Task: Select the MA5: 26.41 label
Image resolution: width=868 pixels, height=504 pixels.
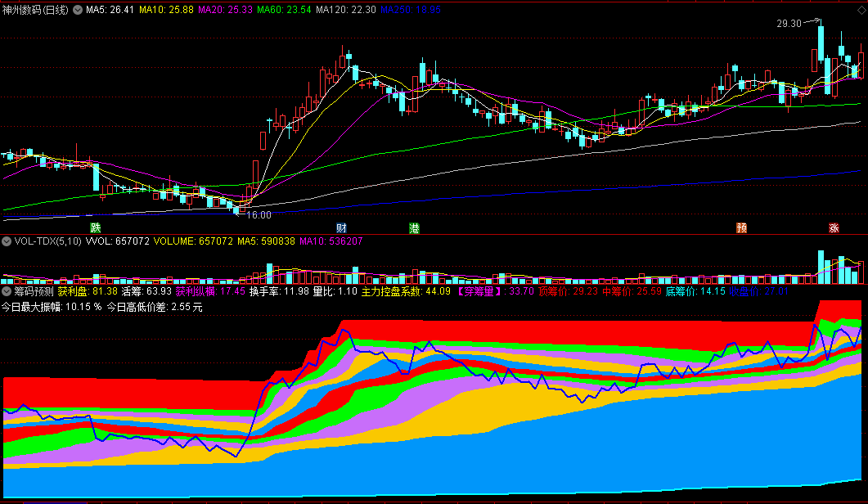Action: [110, 10]
